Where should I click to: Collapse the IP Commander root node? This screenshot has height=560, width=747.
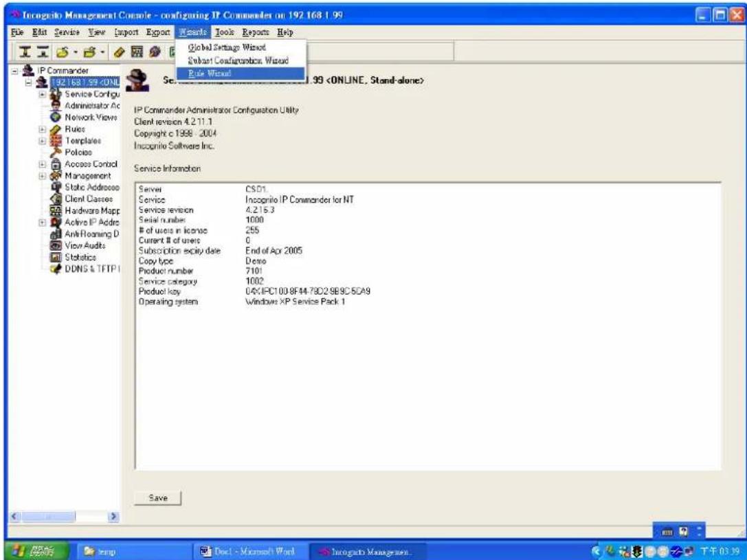[x=14, y=71]
